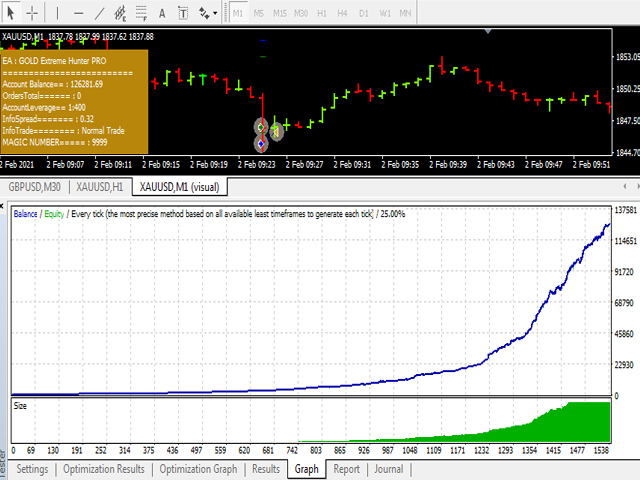Click the Equity legend label

pyautogui.click(x=54, y=214)
